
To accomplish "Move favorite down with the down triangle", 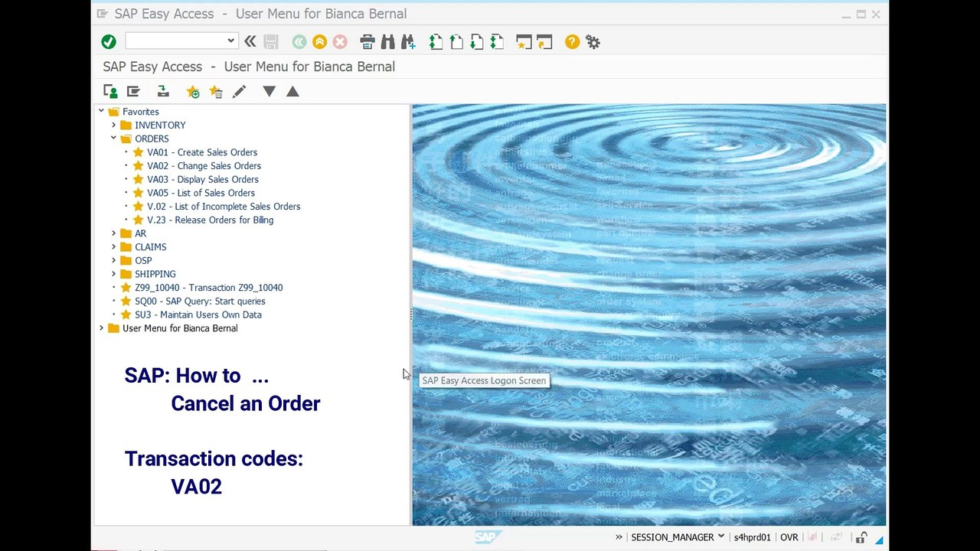I will tap(269, 92).
